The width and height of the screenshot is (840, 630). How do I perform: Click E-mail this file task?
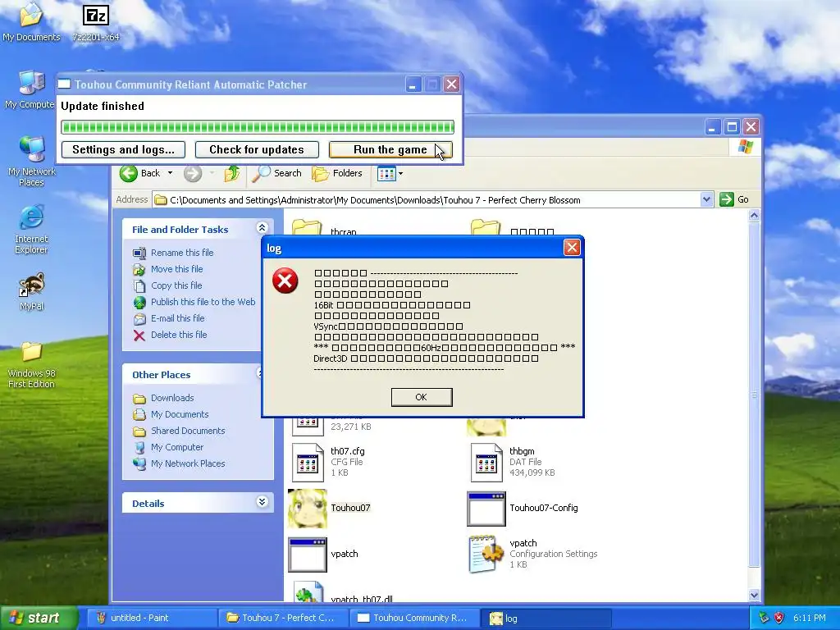(x=177, y=318)
